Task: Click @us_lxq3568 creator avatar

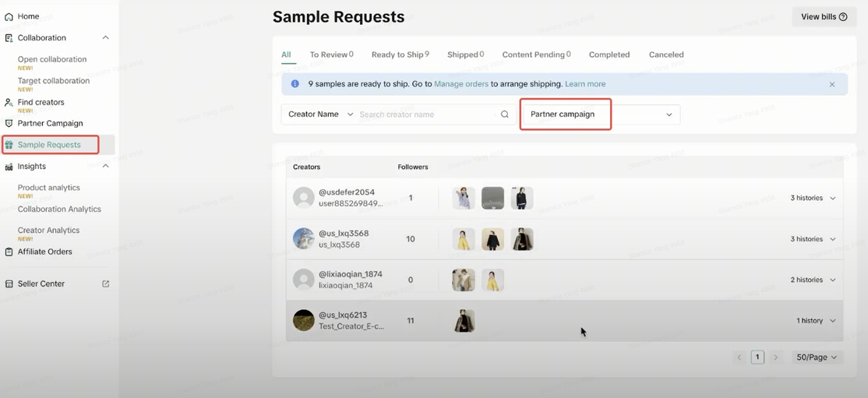Action: (x=303, y=238)
